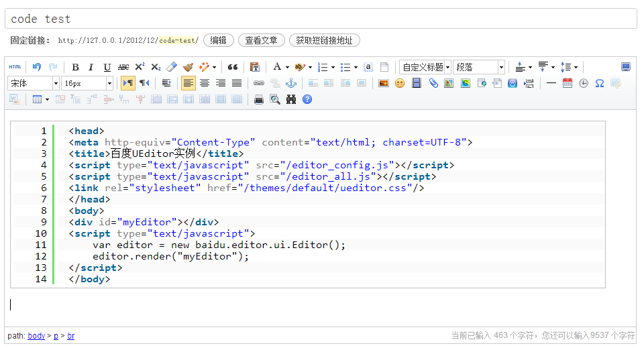Insert a blockquote
The image size is (644, 348).
(x=233, y=67)
